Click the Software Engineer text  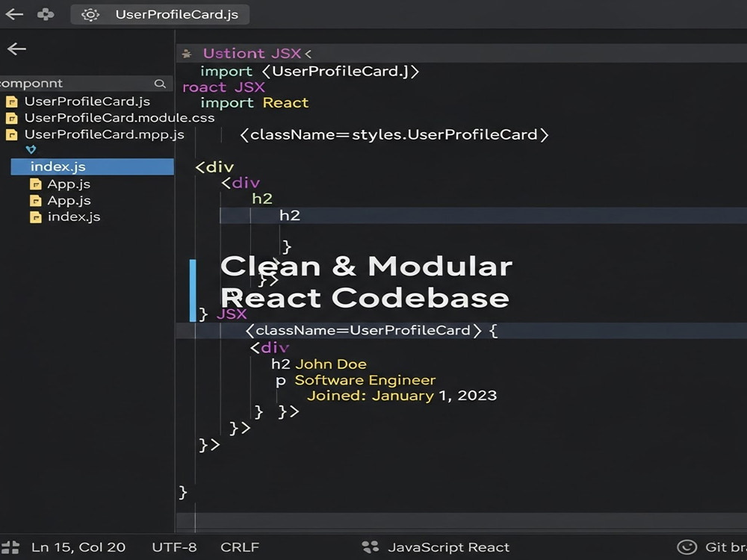click(x=365, y=380)
